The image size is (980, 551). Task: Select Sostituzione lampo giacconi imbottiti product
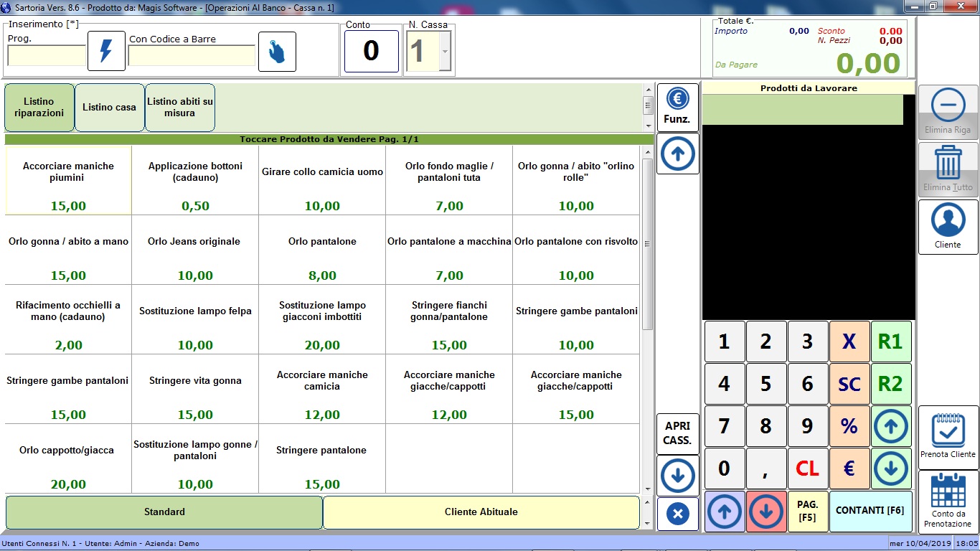pos(322,320)
